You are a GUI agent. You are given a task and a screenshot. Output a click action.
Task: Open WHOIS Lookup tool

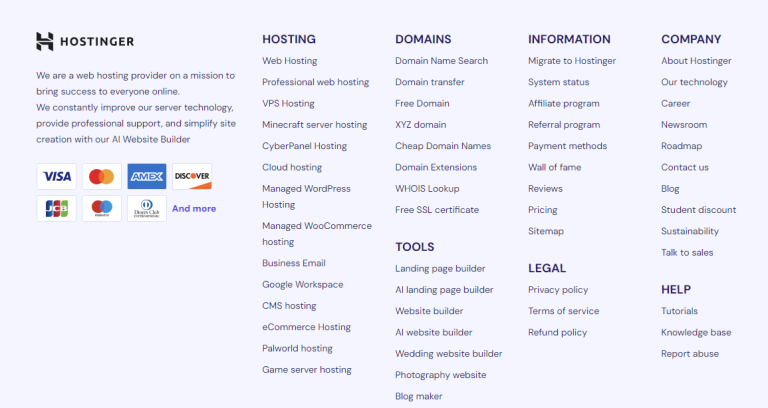pyautogui.click(x=427, y=189)
